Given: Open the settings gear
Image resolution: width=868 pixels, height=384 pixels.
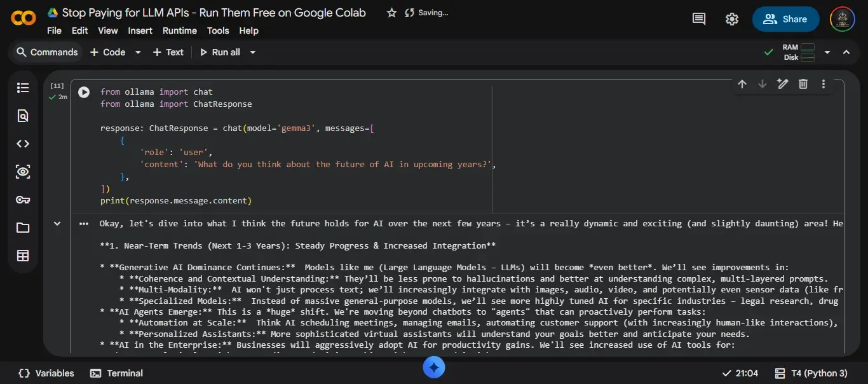Looking at the screenshot, I should pos(731,19).
